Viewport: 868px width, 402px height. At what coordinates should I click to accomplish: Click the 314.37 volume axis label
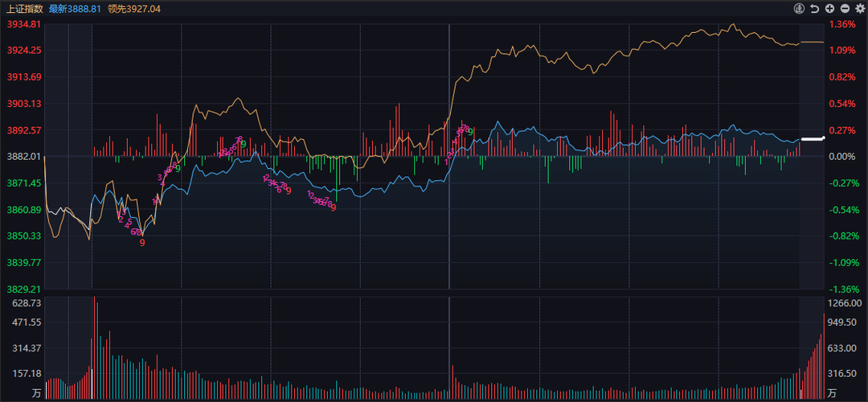[x=27, y=348]
